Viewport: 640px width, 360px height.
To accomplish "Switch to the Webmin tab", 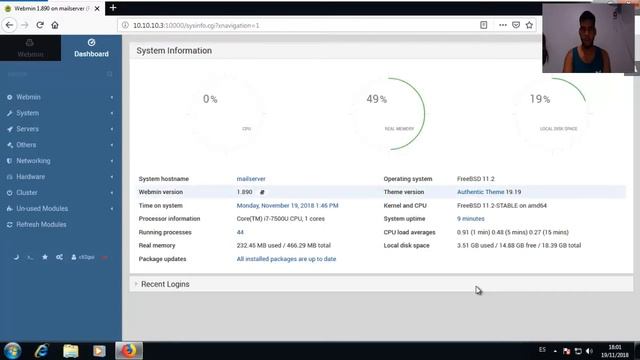I will 30,48.
